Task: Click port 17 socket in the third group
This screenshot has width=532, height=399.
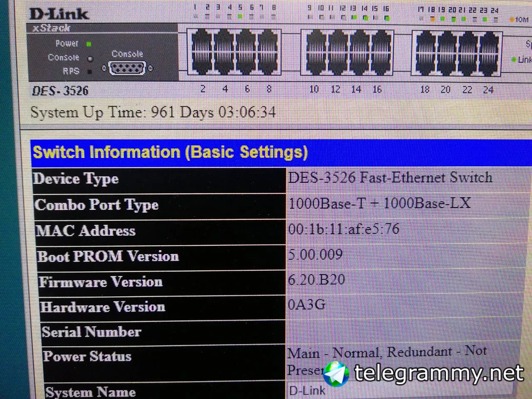Action: [x=426, y=42]
